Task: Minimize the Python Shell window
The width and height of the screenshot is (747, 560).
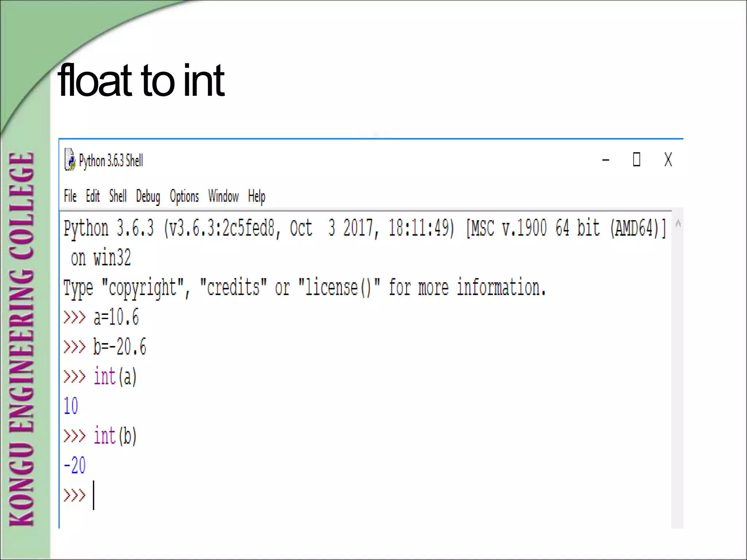Action: [605, 160]
